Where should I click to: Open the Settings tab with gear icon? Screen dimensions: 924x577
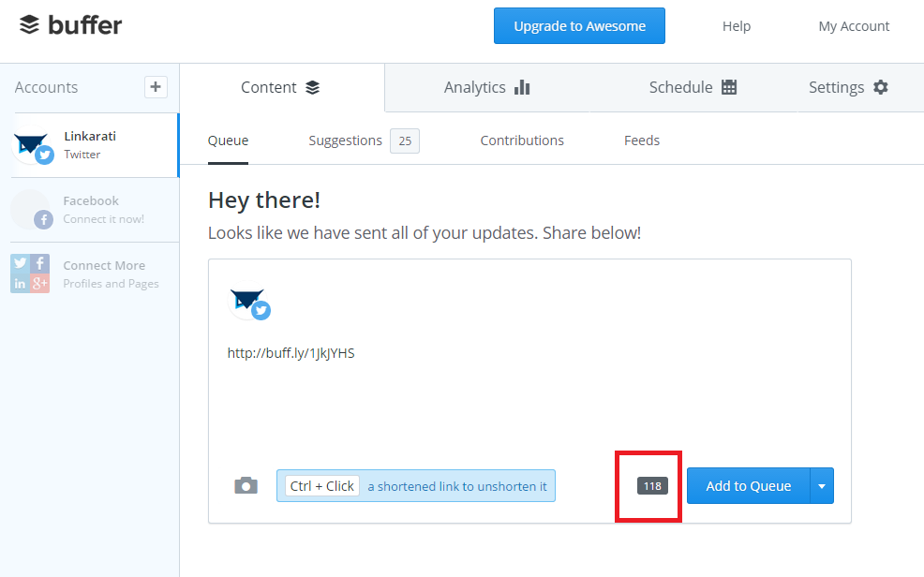pos(848,87)
